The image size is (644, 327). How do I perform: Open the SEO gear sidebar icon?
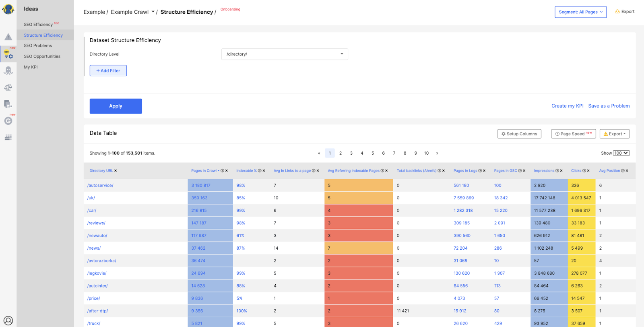[x=8, y=54]
